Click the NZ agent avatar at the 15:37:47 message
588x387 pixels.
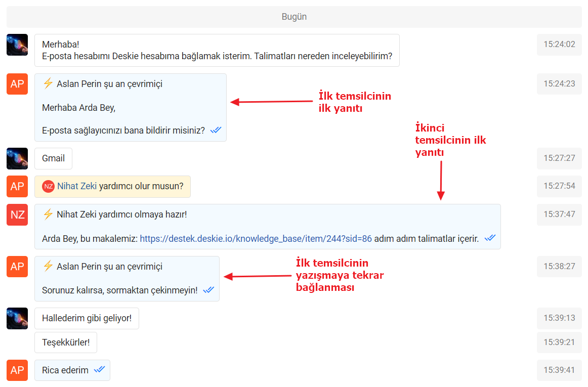tap(17, 215)
